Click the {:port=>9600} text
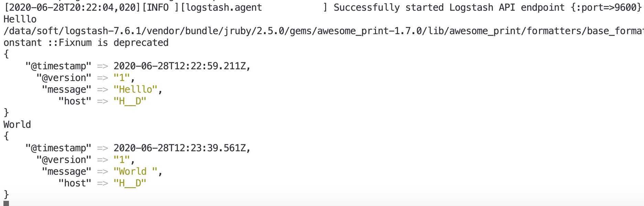This screenshot has height=206, width=644. [606, 8]
